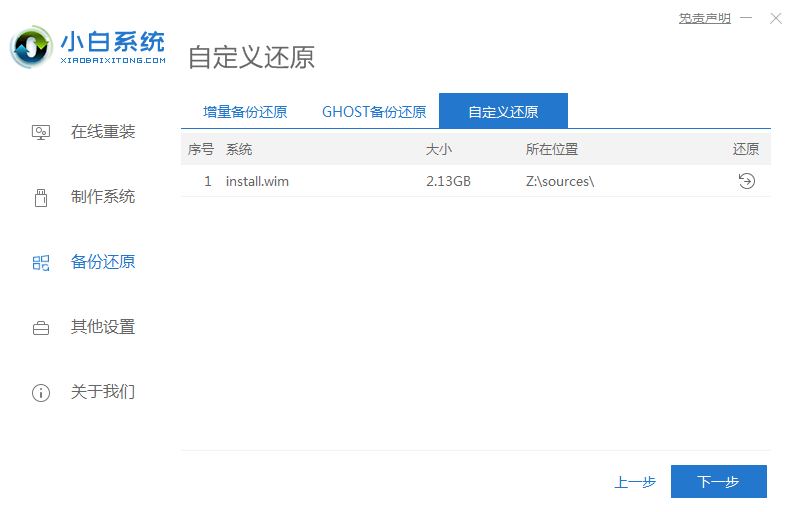Click the toolbox icon beside 其他设置
This screenshot has height=512, width=800.
[x=41, y=328]
